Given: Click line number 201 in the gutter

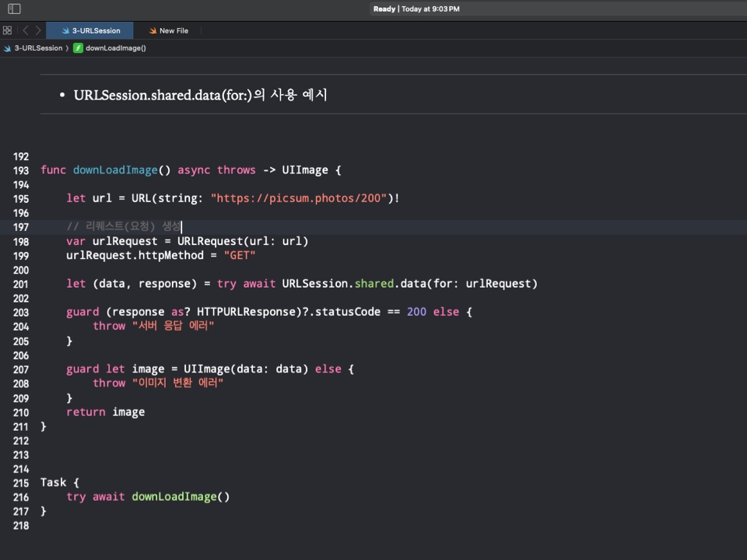Looking at the screenshot, I should click(21, 285).
